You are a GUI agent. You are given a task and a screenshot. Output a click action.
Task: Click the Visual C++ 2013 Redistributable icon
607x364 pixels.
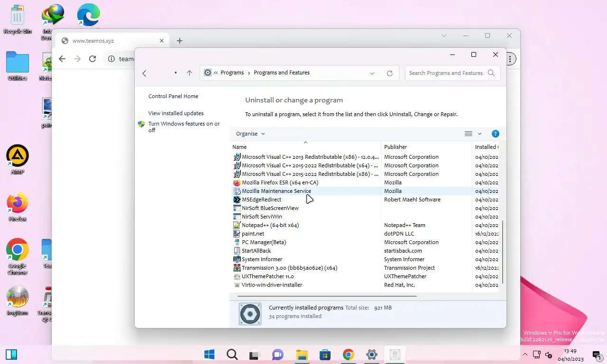coord(237,157)
